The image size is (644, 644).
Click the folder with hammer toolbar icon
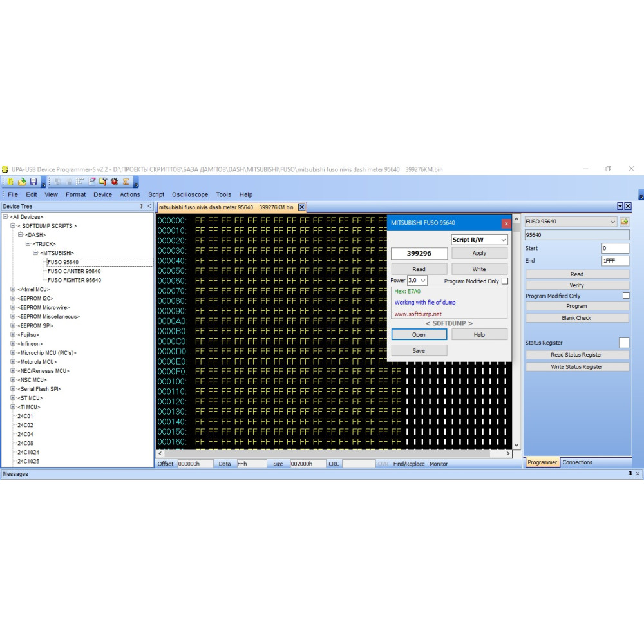[103, 182]
